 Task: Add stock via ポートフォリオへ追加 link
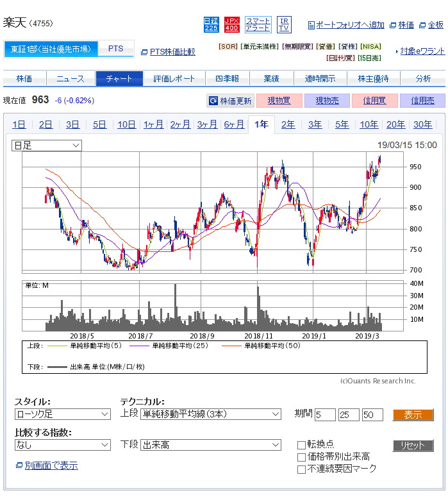pyautogui.click(x=350, y=25)
